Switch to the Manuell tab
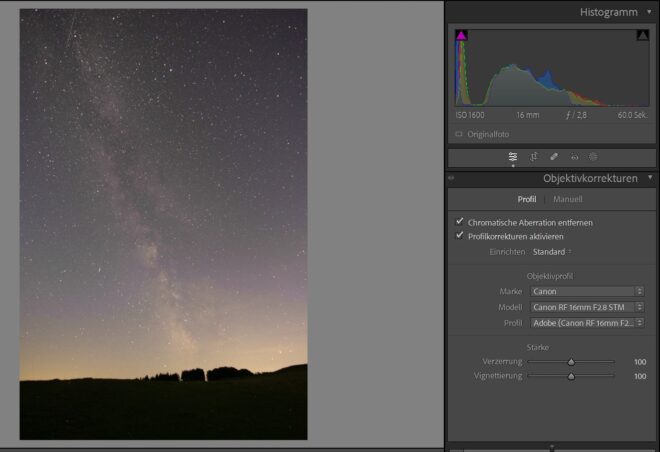 tap(567, 199)
